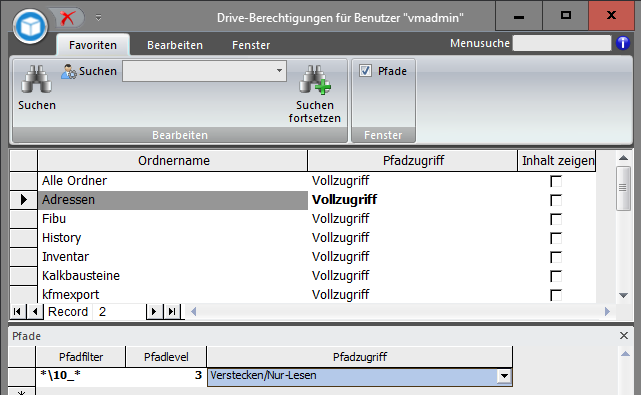Viewport: 641px width, 395px height.
Task: Switch to the Bearbeiten tab
Action: [175, 45]
